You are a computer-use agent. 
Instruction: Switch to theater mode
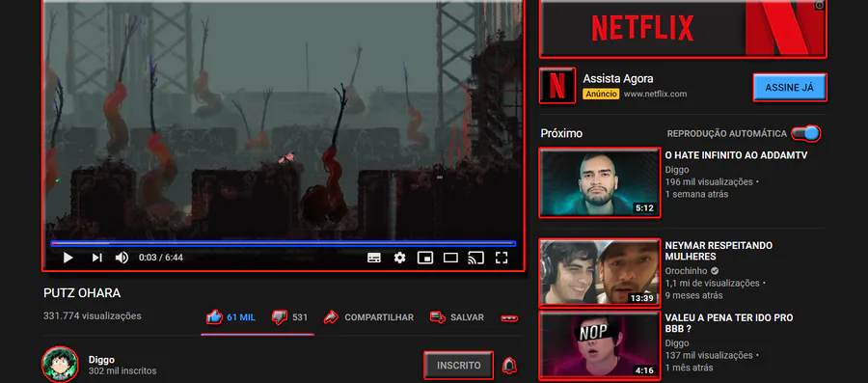coord(450,258)
